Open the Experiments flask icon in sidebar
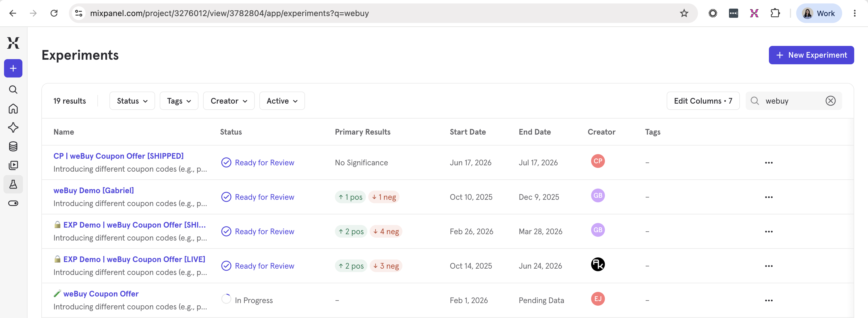This screenshot has width=868, height=318. coord(13,184)
